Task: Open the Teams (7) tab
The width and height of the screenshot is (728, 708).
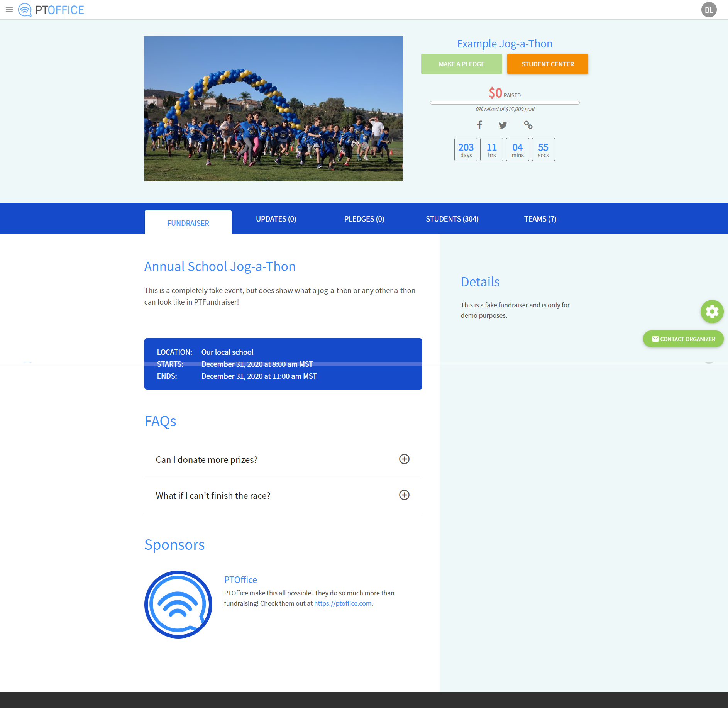Action: [540, 219]
